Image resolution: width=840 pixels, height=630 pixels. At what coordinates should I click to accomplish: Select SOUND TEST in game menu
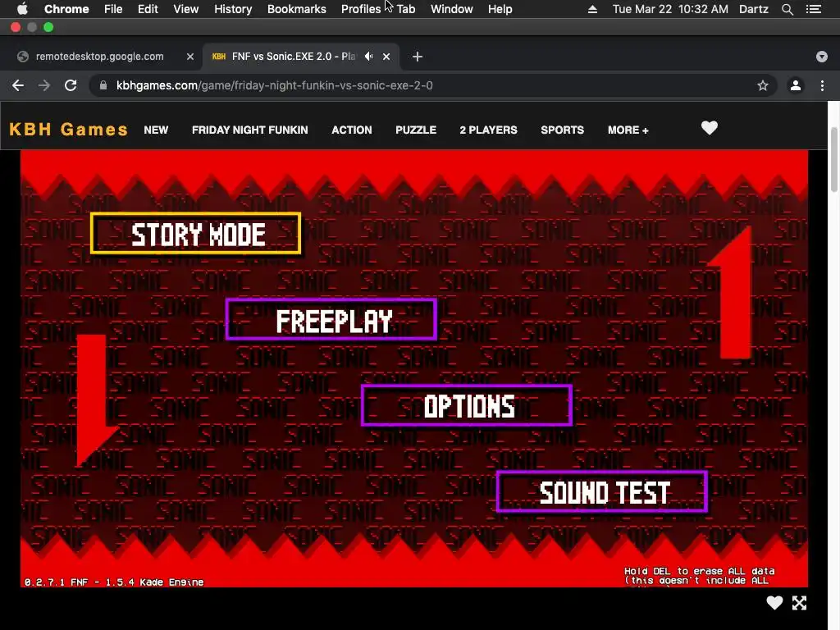602,492
